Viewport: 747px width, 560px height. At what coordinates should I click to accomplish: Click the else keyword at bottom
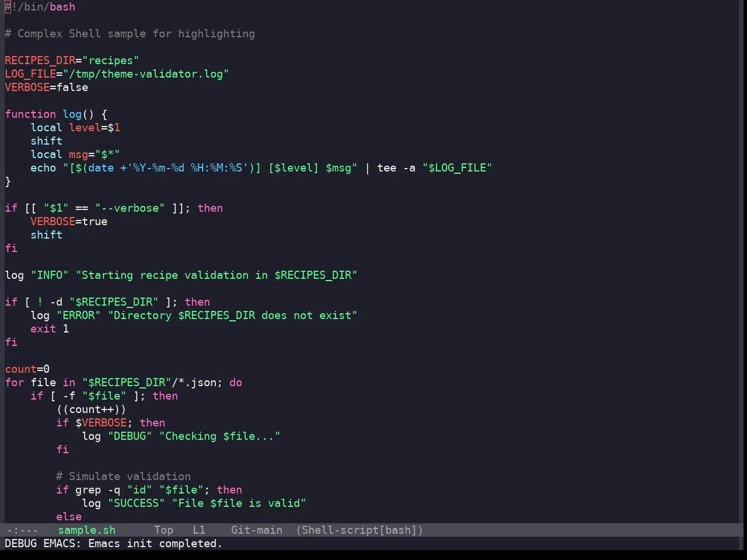coord(69,517)
